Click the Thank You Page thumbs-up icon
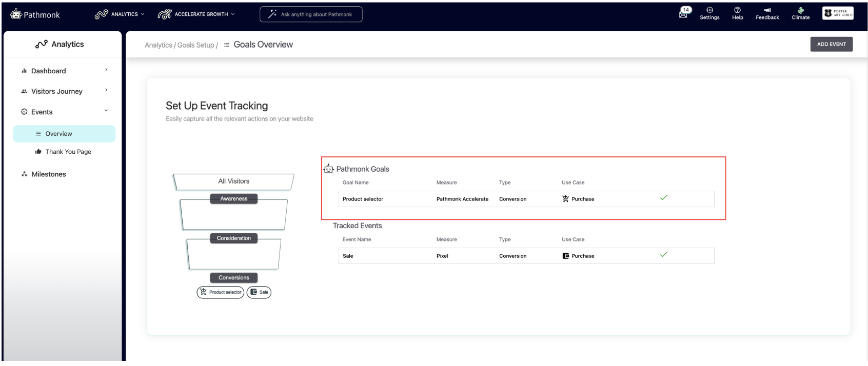868x366 pixels. 38,152
